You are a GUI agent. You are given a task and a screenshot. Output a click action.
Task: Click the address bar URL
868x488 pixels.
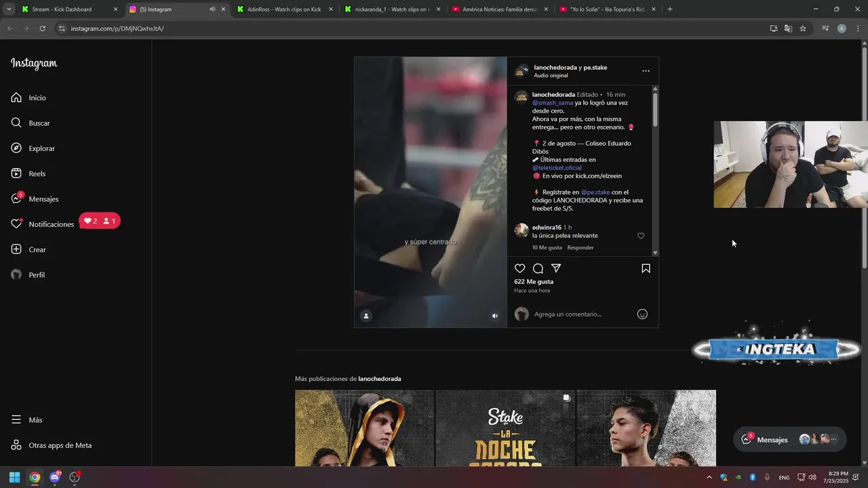pyautogui.click(x=117, y=28)
